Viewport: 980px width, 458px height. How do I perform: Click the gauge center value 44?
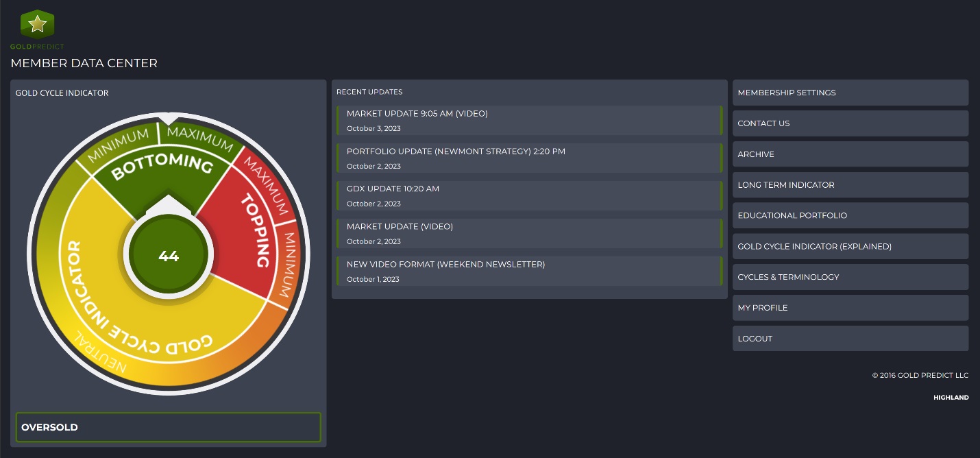click(169, 256)
